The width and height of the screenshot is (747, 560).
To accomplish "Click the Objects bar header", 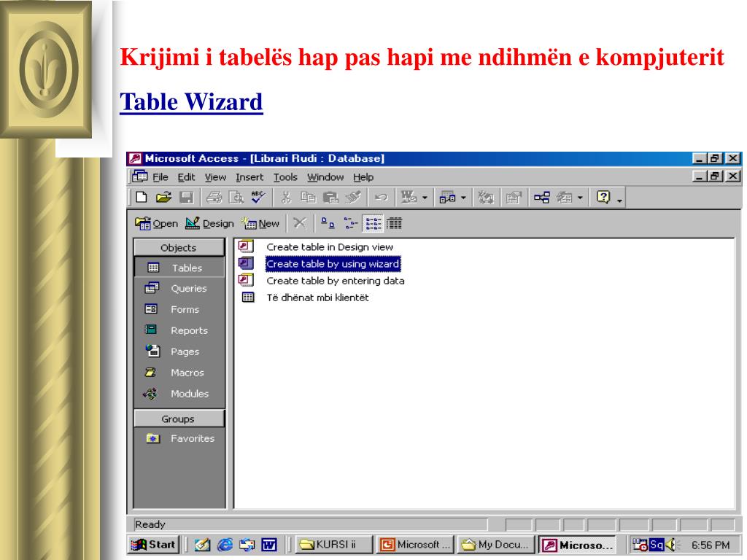I will [x=179, y=248].
